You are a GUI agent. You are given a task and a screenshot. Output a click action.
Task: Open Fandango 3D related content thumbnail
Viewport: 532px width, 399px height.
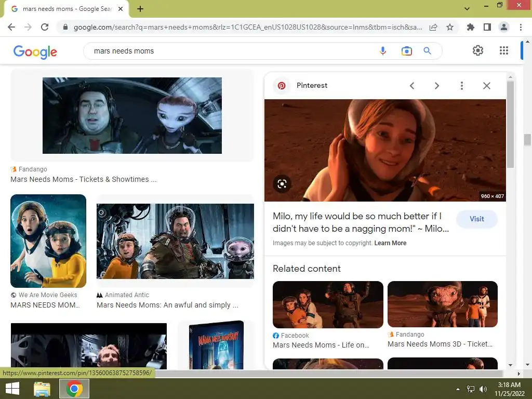443,304
